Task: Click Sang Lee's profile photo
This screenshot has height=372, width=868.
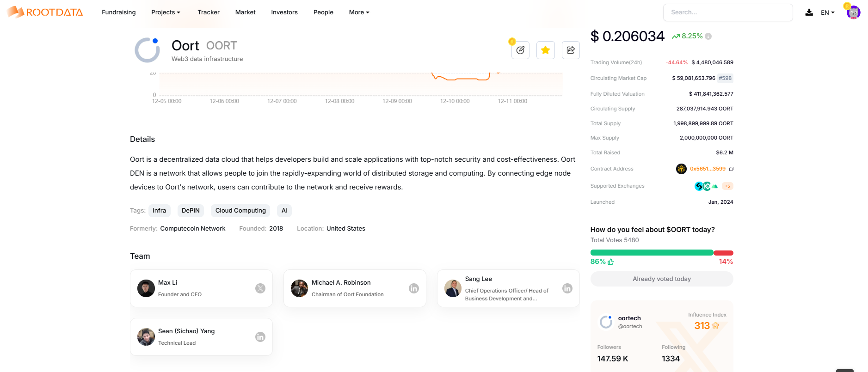Action: 453,288
